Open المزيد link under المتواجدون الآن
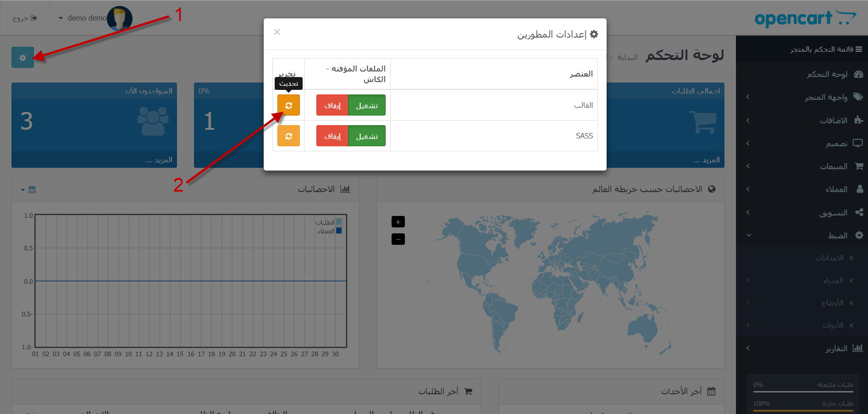The height and width of the screenshot is (414, 868). click(x=159, y=160)
